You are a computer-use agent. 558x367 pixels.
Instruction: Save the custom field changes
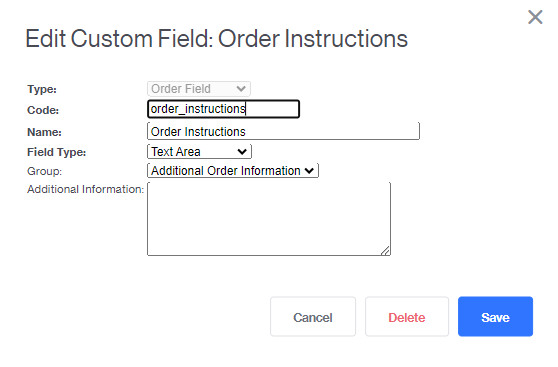coord(495,316)
